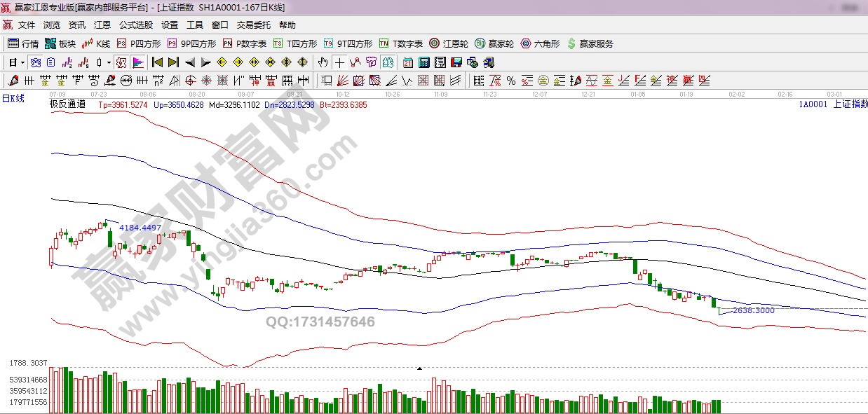Toggle the highlighted colored flag chart button
The height and width of the screenshot is (414, 868).
[137, 62]
